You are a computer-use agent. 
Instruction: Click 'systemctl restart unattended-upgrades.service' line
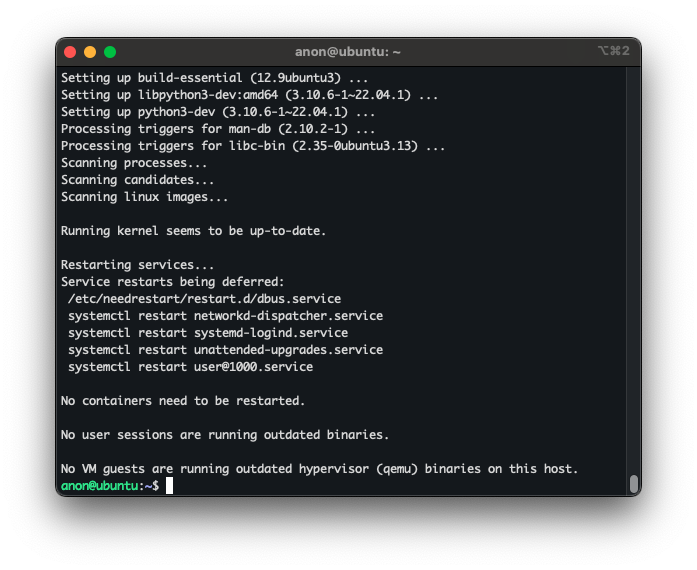point(225,350)
